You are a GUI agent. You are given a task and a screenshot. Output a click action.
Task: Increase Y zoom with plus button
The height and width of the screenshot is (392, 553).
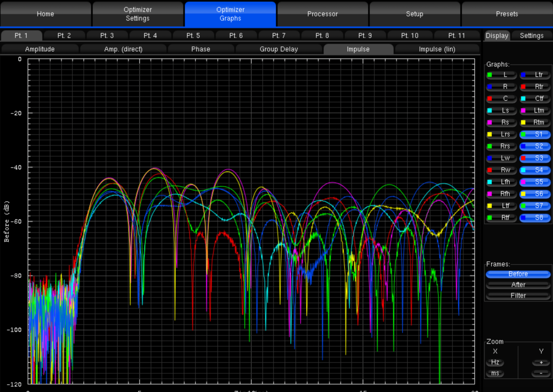tap(541, 362)
